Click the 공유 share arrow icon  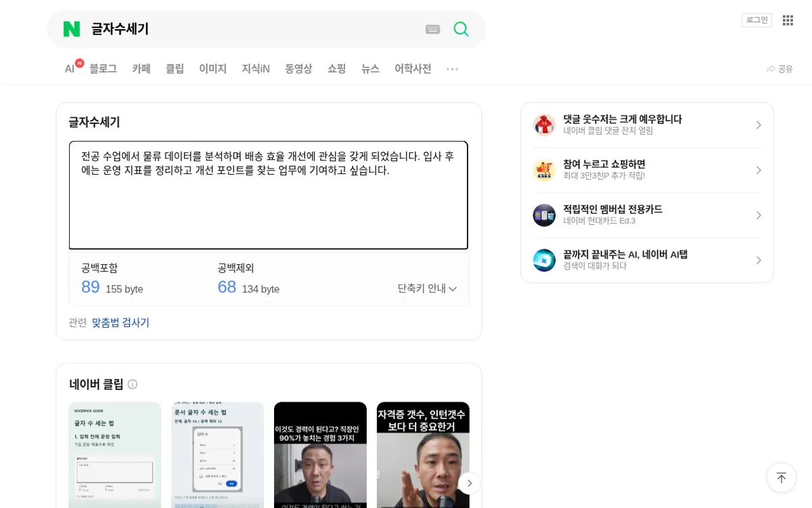pyautogui.click(x=771, y=69)
